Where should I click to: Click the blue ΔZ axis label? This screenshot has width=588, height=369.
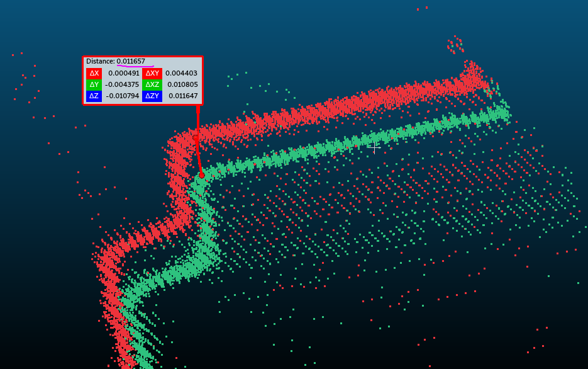tap(94, 96)
